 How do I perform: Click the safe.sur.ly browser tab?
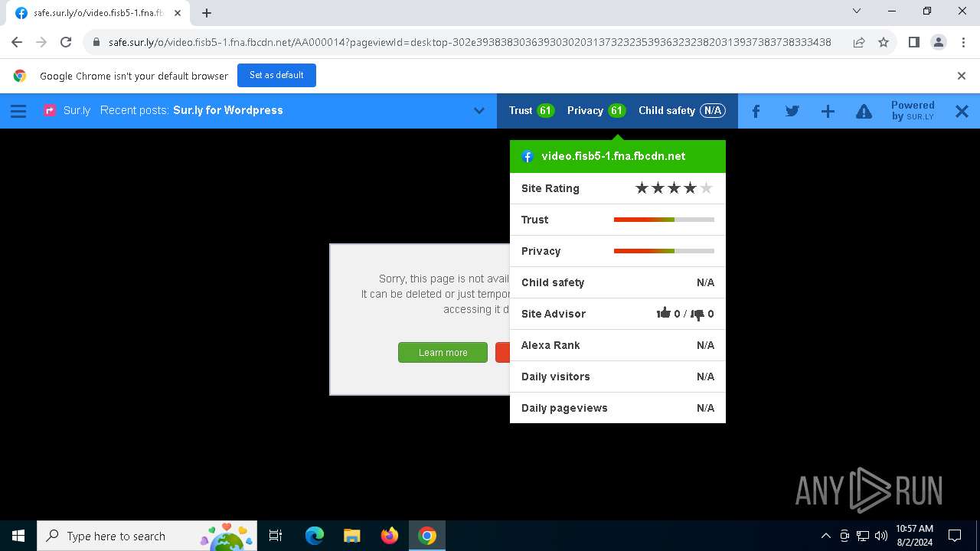point(98,13)
